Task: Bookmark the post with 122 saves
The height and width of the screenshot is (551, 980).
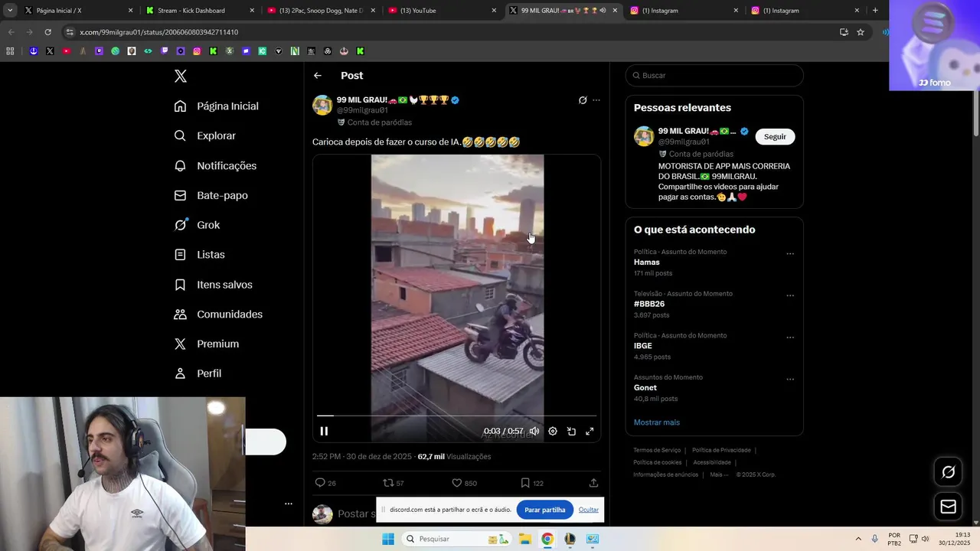Action: (532, 483)
